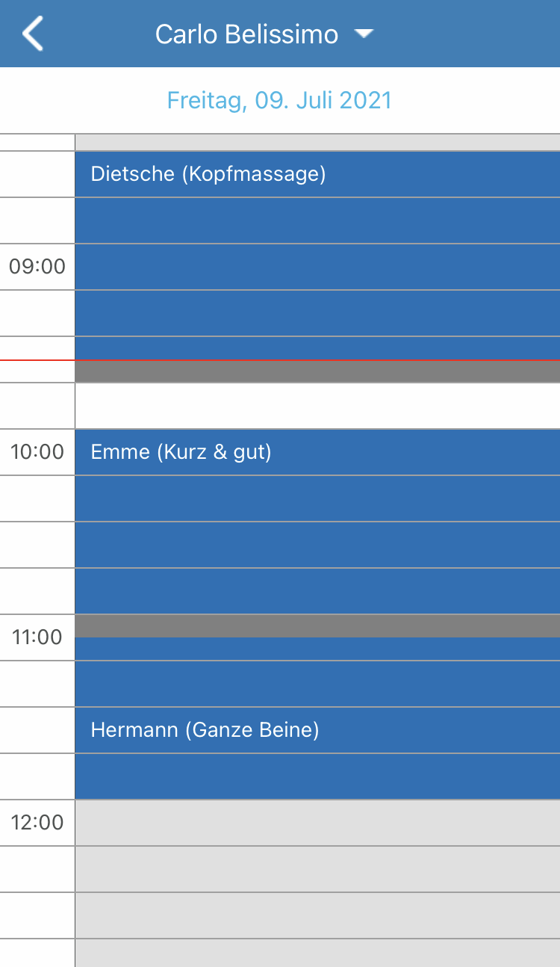560x967 pixels.
Task: Tap the blue appointment row directly above 12:00
Action: click(x=317, y=776)
